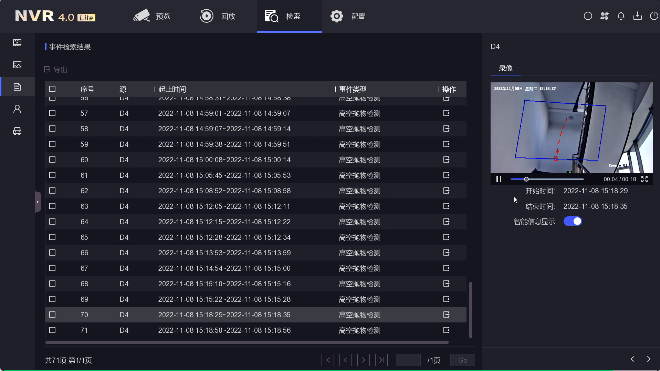Click the fullscreen icon on the video preview
The height and width of the screenshot is (371, 660).
[x=644, y=179]
